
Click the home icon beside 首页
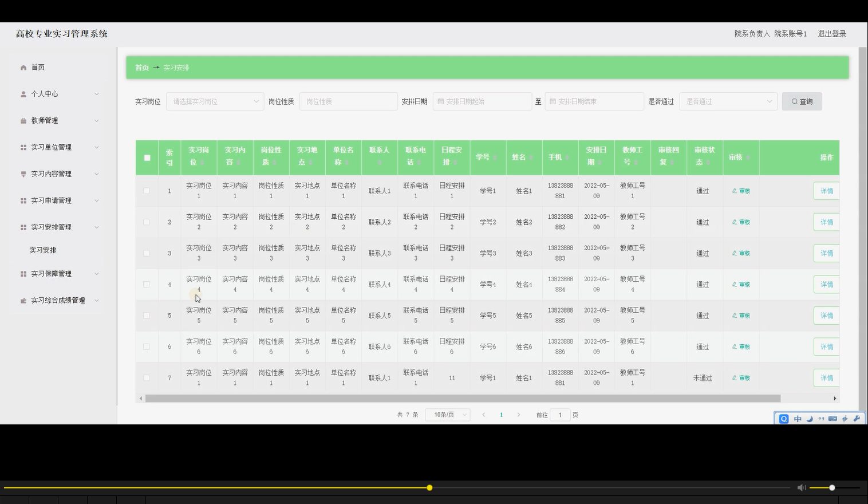(23, 68)
